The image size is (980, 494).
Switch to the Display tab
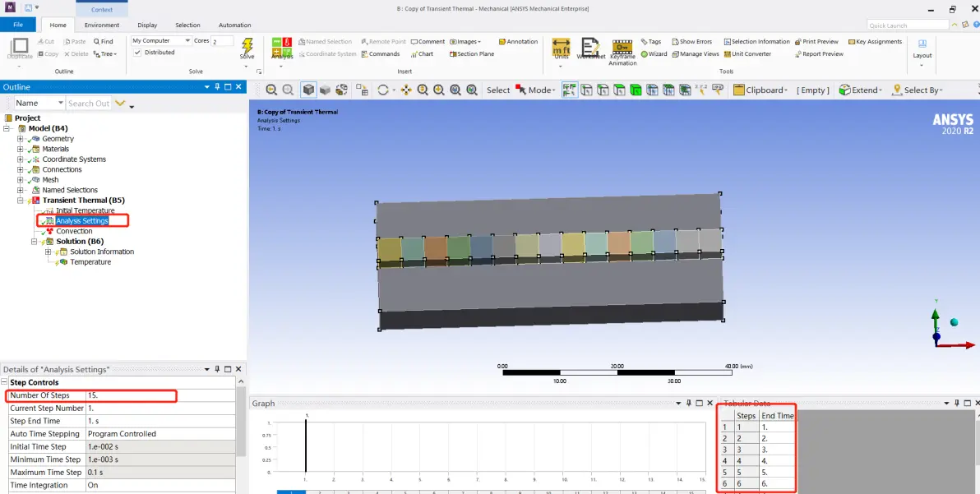point(147,25)
